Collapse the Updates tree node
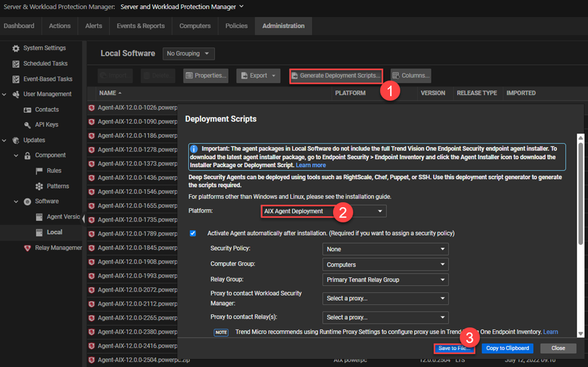Image resolution: width=588 pixels, height=367 pixels. [4, 140]
